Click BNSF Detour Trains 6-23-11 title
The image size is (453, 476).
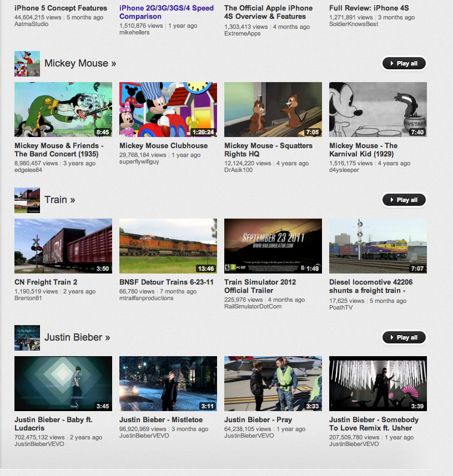167,282
